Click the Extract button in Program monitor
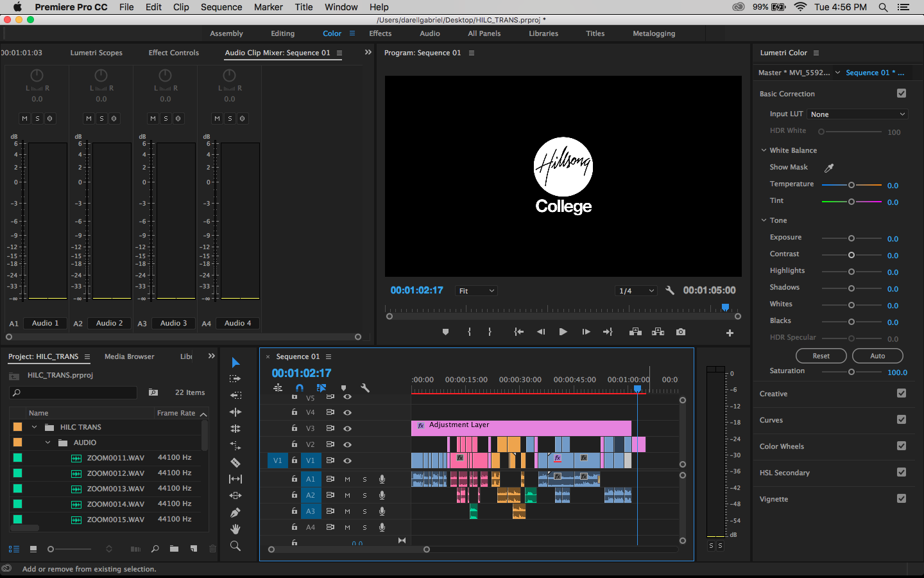Viewport: 924px width, 578px height. coord(658,332)
